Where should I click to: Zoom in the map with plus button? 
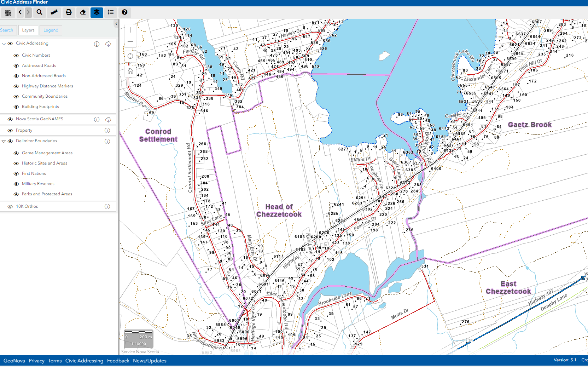point(130,30)
